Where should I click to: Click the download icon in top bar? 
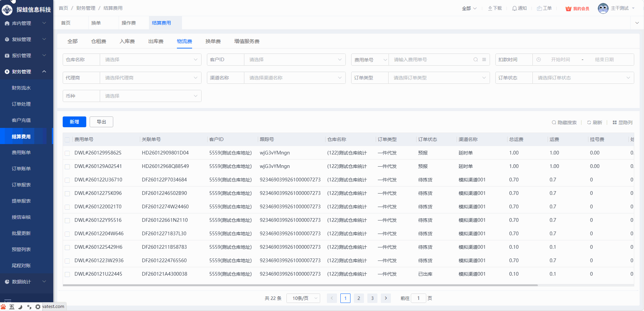[490, 8]
